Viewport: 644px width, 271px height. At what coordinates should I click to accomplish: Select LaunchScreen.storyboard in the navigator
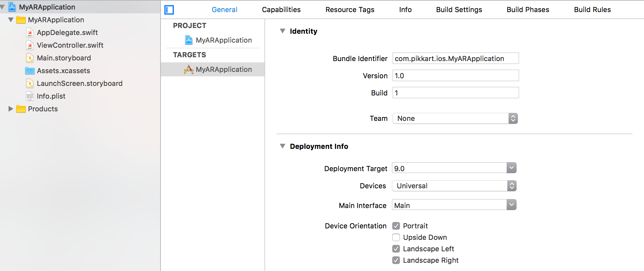point(80,83)
